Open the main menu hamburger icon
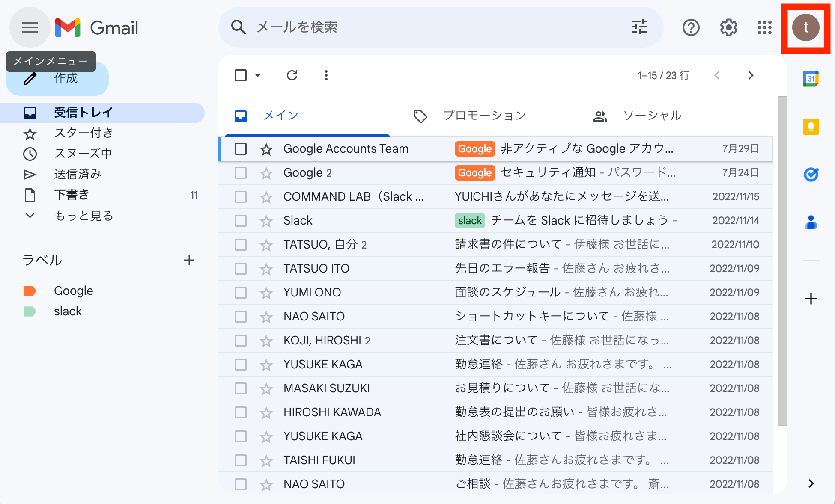Image resolution: width=835 pixels, height=504 pixels. pyautogui.click(x=30, y=28)
